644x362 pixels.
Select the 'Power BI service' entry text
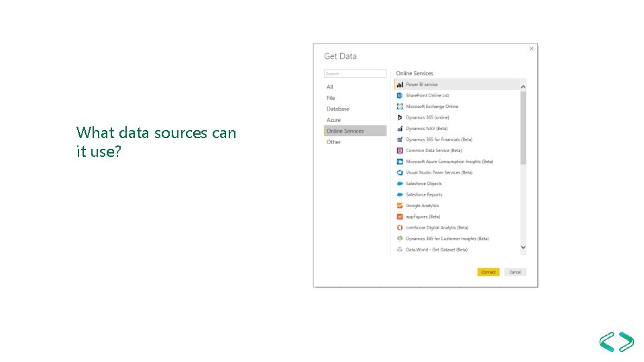422,84
